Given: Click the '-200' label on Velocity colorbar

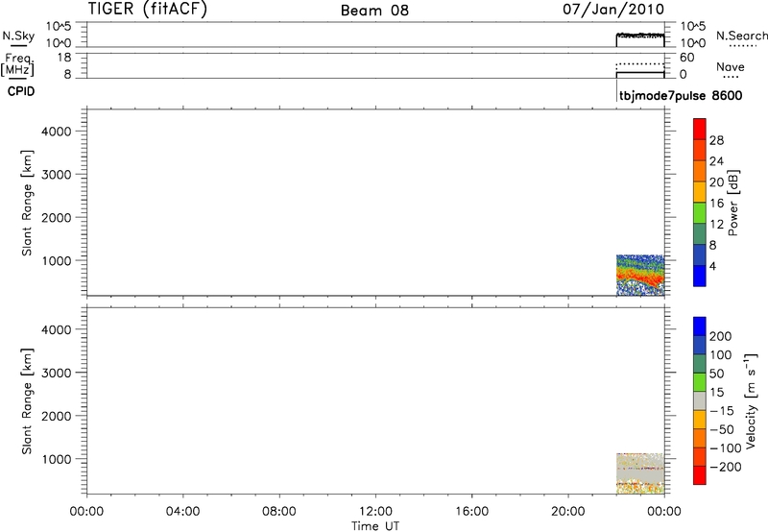Looking at the screenshot, I should (x=726, y=467).
